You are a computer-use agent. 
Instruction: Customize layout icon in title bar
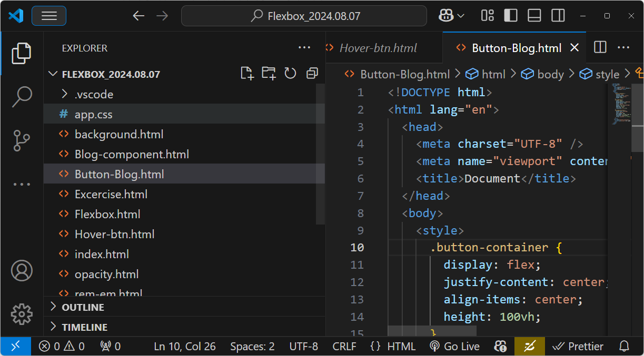pyautogui.click(x=488, y=16)
